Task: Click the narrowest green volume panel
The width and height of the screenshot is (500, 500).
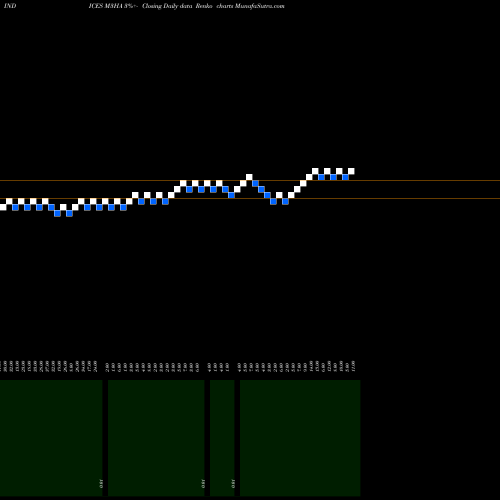Action: (x=222, y=438)
